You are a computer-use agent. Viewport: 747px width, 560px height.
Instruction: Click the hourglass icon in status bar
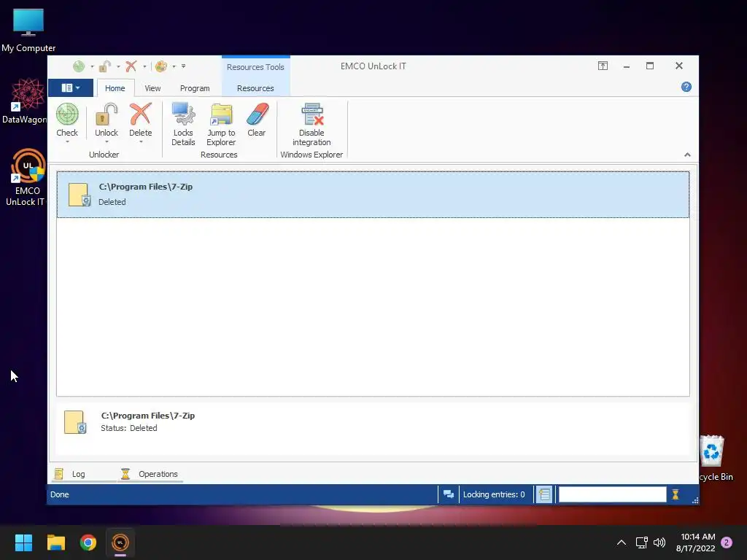675,494
